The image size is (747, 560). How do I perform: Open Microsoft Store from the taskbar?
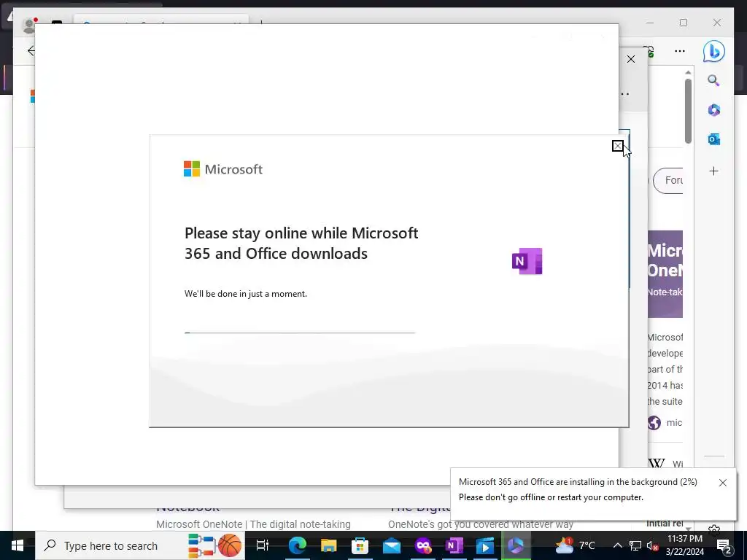pos(360,545)
